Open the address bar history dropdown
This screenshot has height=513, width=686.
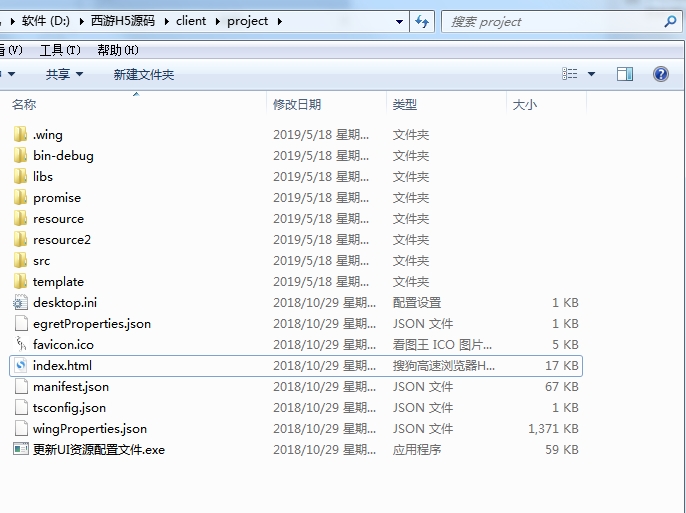(399, 21)
